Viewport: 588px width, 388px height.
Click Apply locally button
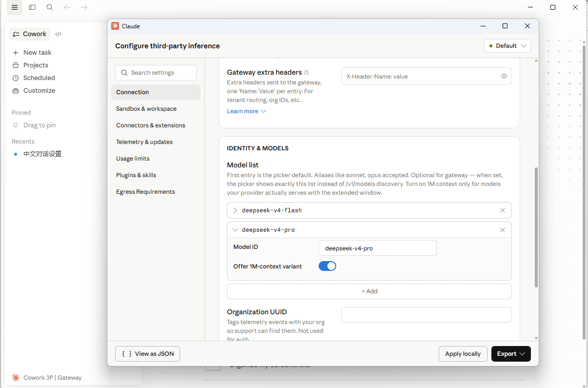463,354
